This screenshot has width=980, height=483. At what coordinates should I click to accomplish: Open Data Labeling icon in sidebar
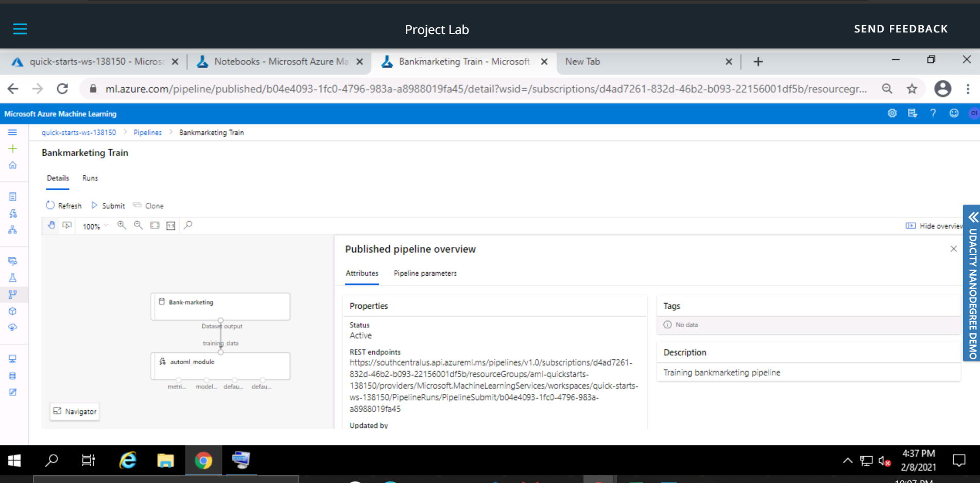pos(12,392)
